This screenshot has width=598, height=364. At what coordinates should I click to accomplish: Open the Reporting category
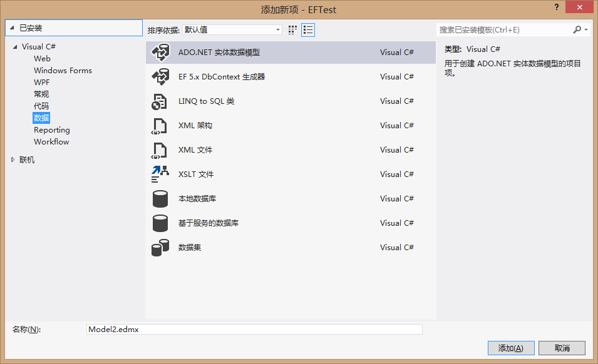[x=52, y=130]
